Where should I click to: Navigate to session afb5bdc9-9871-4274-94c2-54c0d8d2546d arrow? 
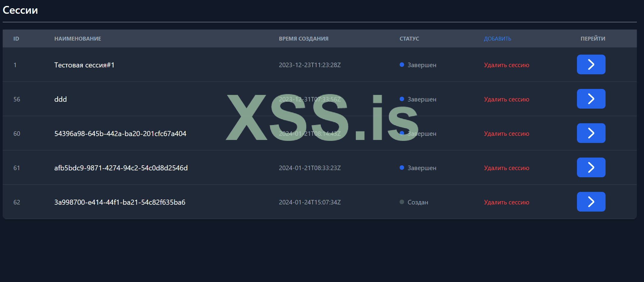point(591,167)
